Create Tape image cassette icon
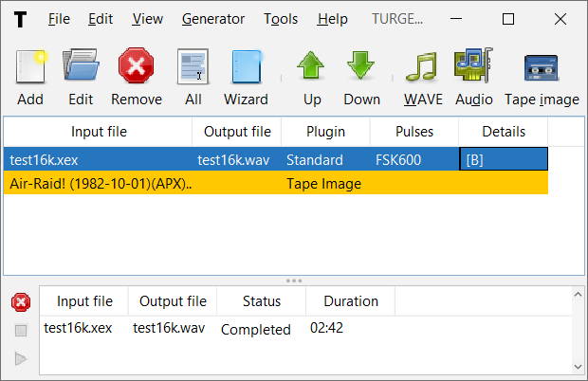Screen dimensions: 588x381 click(x=540, y=70)
